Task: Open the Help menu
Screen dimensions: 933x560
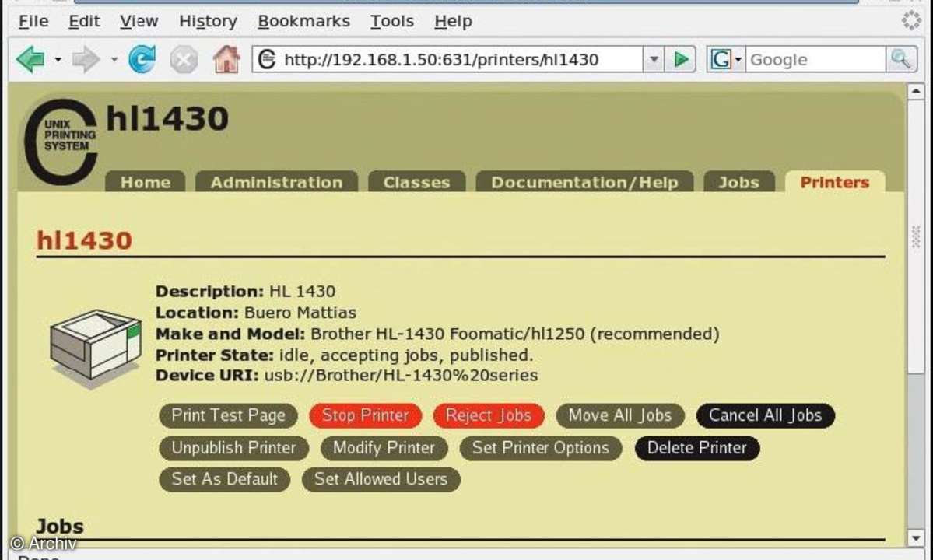Action: pos(453,22)
